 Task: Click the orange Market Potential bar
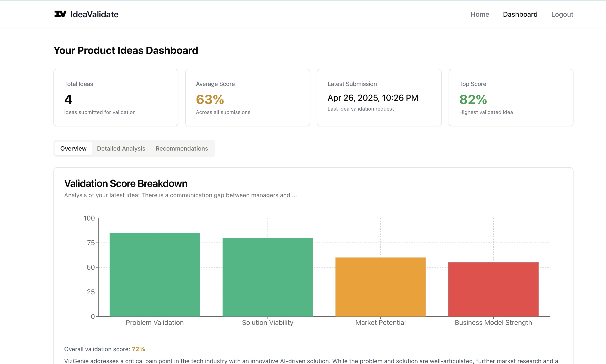380,287
